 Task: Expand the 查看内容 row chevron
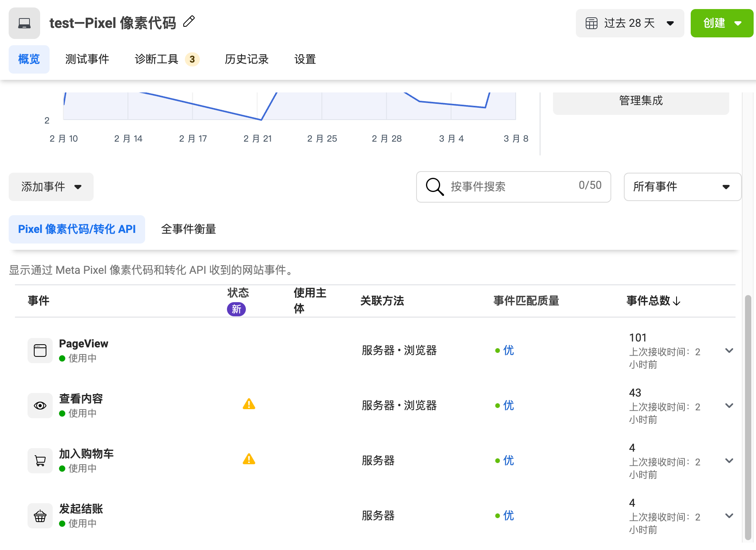click(x=729, y=406)
